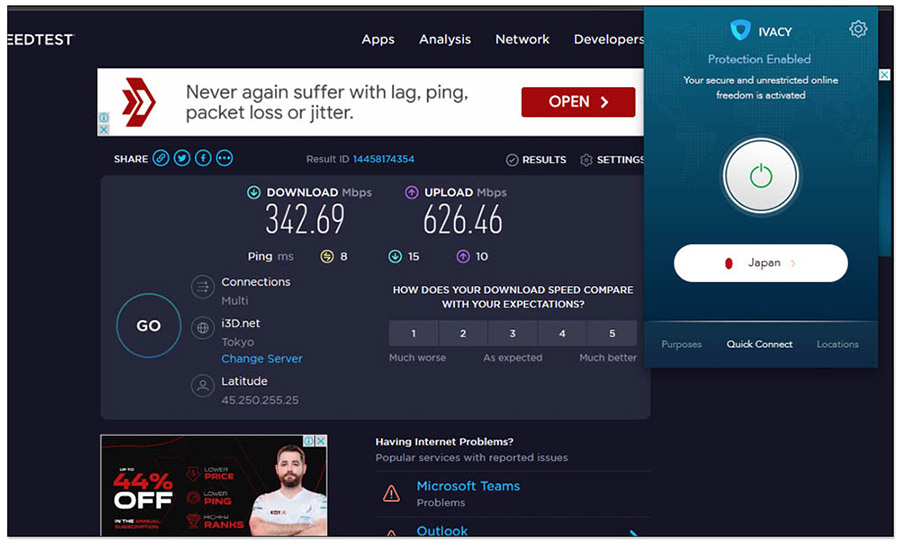Open the Japan location selector
Screen dimensions: 900x543
point(761,263)
